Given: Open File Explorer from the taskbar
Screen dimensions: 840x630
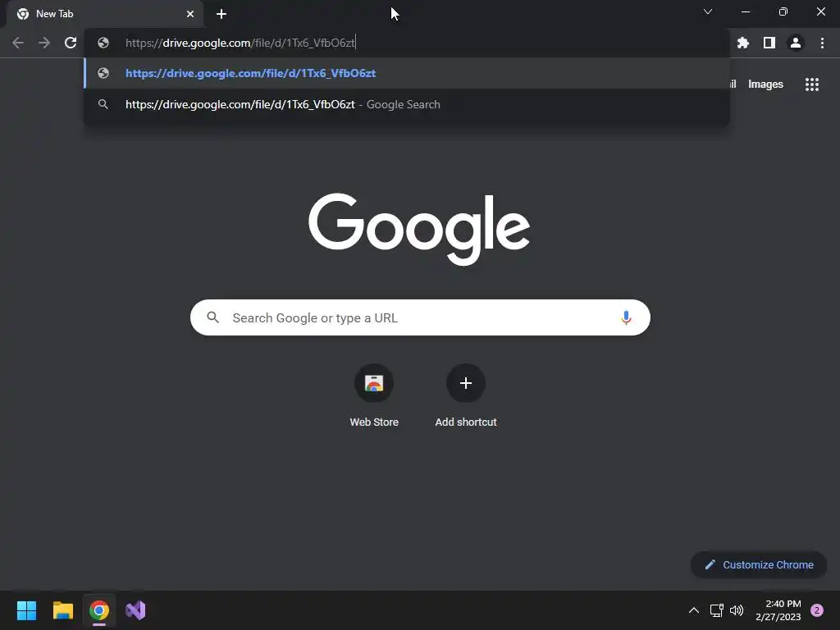Looking at the screenshot, I should coord(62,610).
